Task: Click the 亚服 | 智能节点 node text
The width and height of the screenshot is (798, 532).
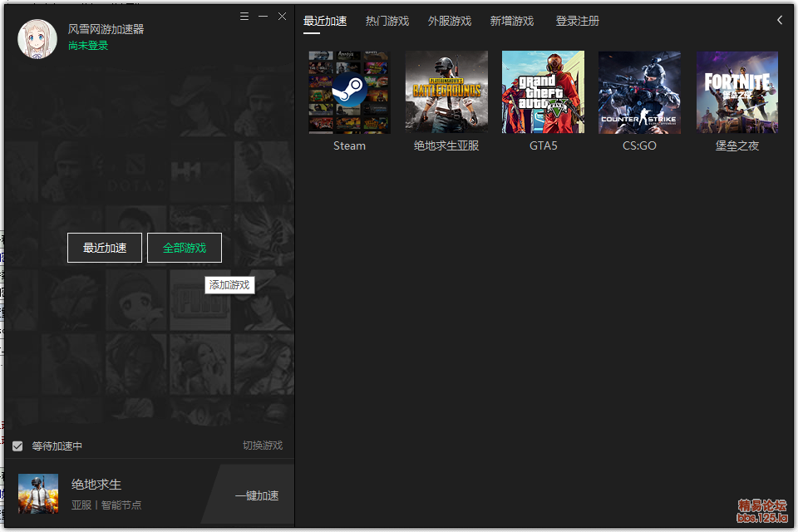Action: pyautogui.click(x=106, y=505)
